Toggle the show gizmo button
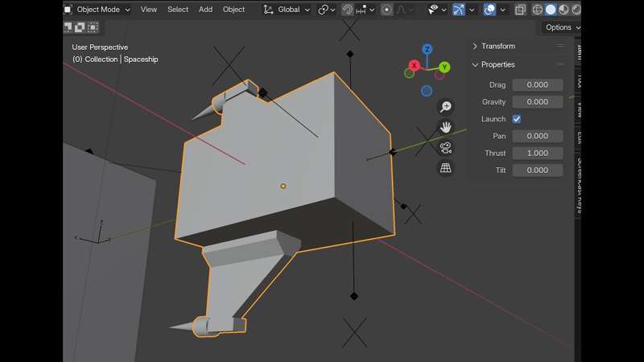This screenshot has height=362, width=644. point(458,10)
